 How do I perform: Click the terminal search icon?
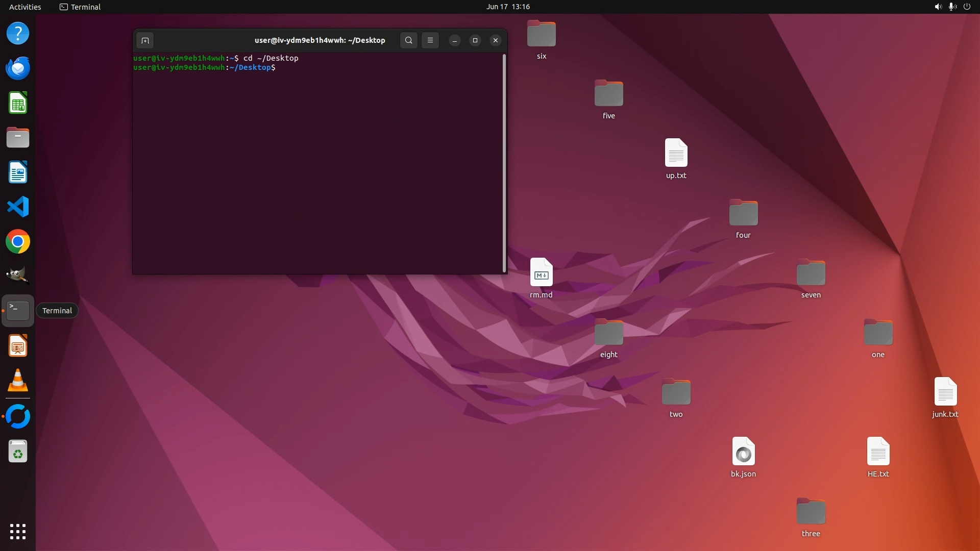[408, 40]
